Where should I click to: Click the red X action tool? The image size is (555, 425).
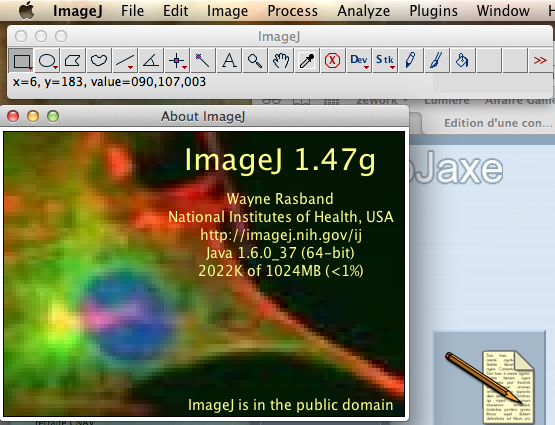pos(333,61)
